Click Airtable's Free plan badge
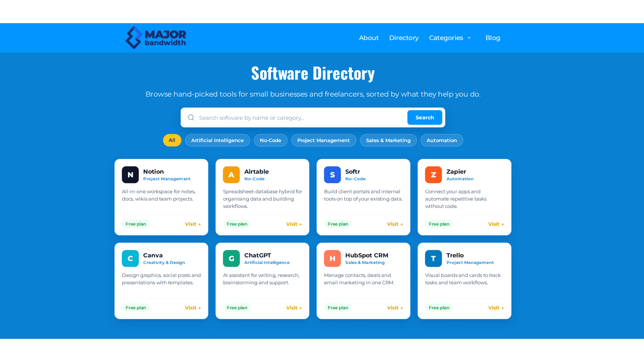Screen dimensions: 644x362 pos(237,224)
